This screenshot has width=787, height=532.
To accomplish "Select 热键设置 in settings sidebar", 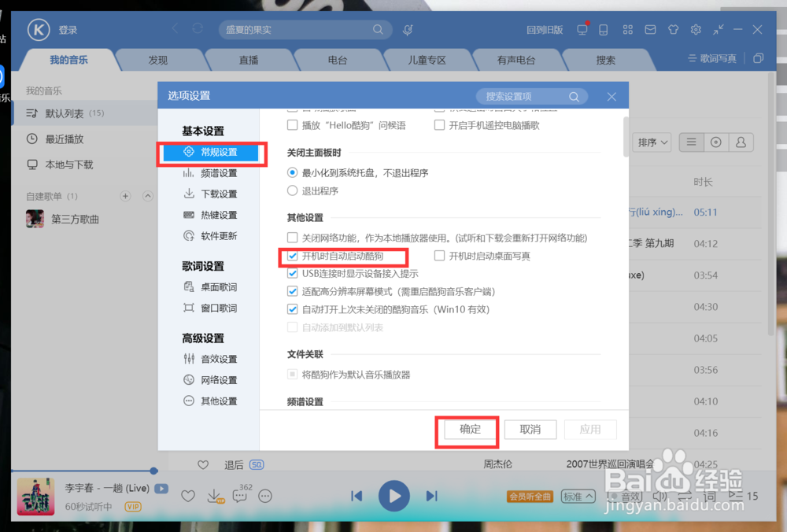I will (210, 215).
